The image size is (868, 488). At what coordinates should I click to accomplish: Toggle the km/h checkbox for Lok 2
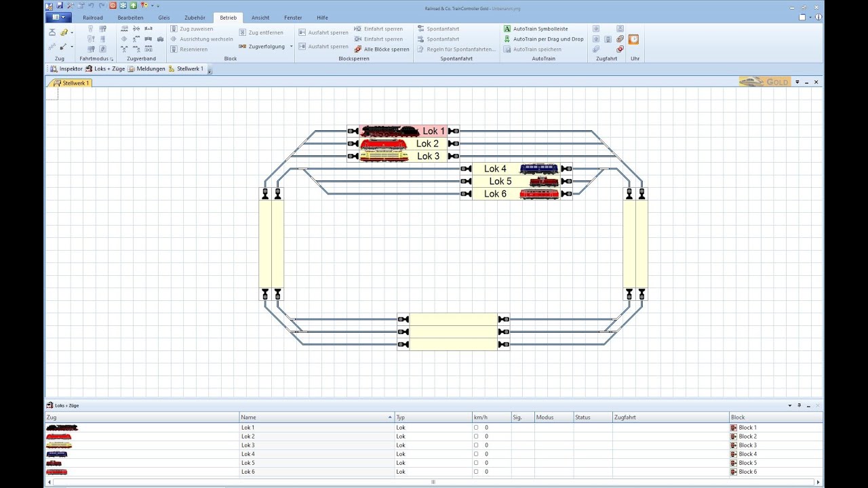(x=476, y=436)
